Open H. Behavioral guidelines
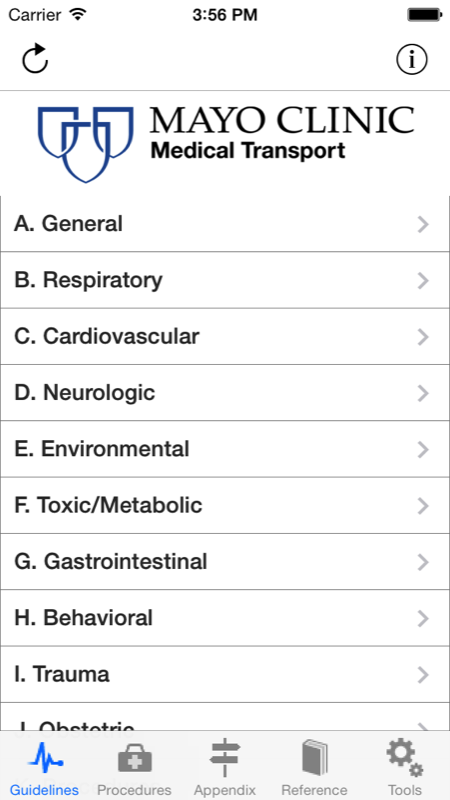 (225, 618)
